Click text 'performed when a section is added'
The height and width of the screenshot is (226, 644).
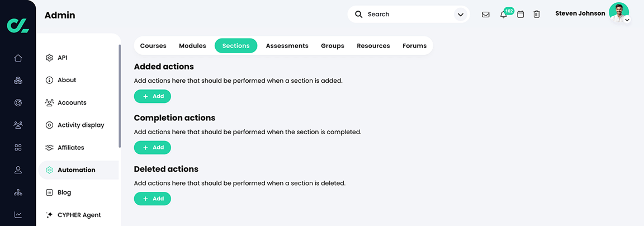point(287,81)
